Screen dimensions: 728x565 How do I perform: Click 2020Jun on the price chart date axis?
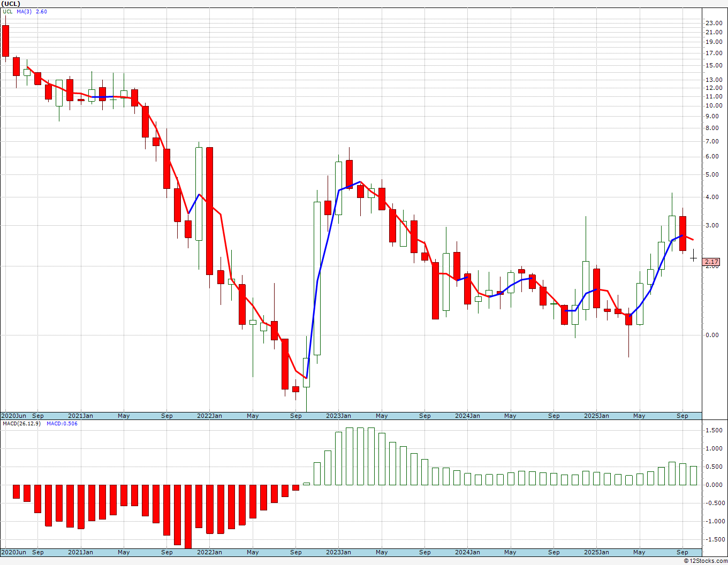click(x=14, y=416)
